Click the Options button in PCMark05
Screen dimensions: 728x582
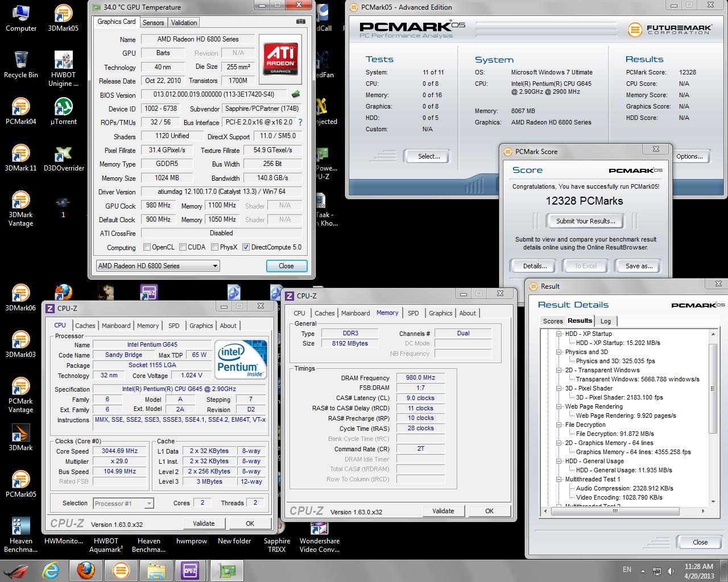(689, 156)
